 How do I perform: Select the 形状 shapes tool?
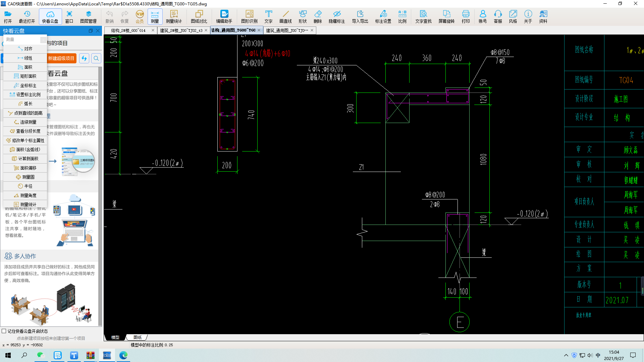[303, 16]
